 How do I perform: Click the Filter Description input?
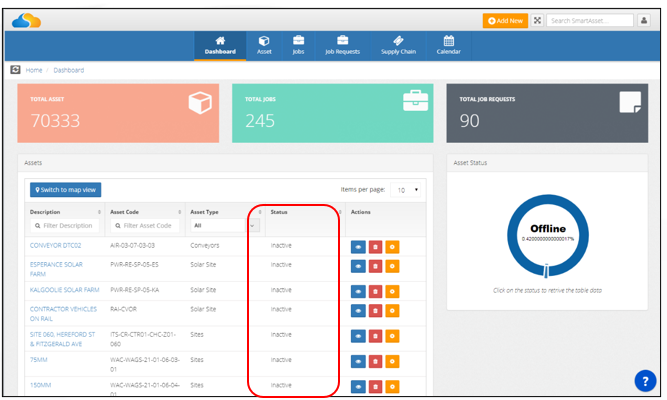tap(65, 226)
